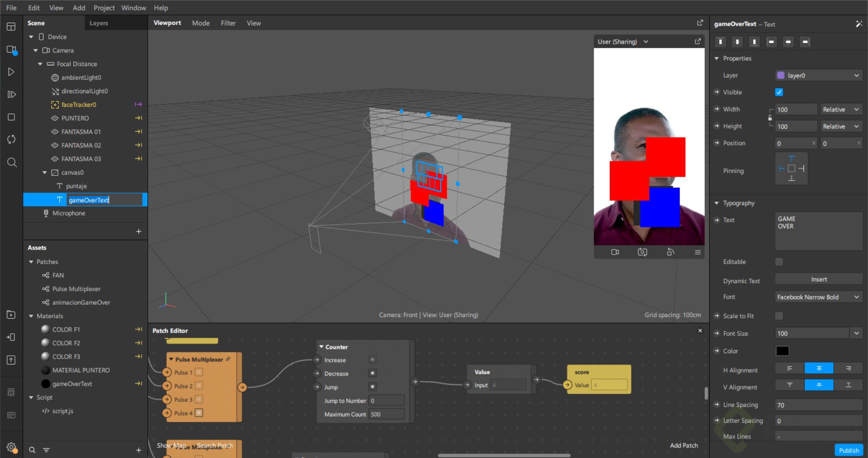The image size is (868, 458).
Task: Switch to the Layers tab
Action: pos(99,23)
